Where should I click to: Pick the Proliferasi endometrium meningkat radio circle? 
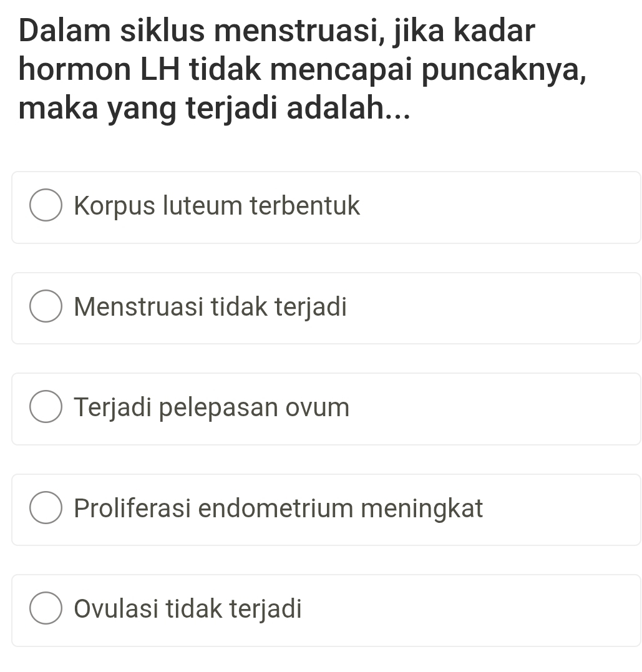pos(46,510)
